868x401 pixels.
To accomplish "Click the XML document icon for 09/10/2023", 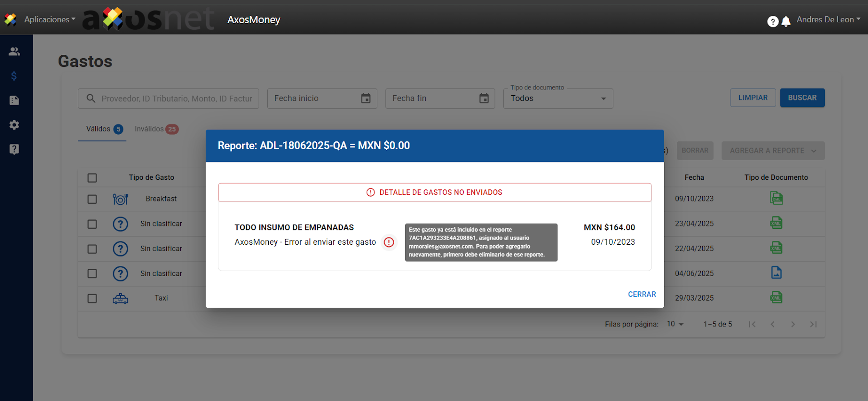I will pos(776,198).
